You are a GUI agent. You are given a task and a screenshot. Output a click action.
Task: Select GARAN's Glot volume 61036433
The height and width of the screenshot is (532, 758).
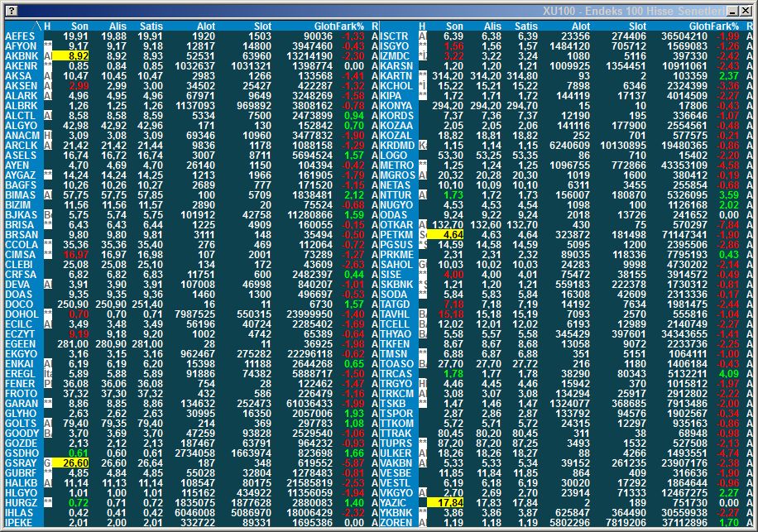(x=309, y=404)
